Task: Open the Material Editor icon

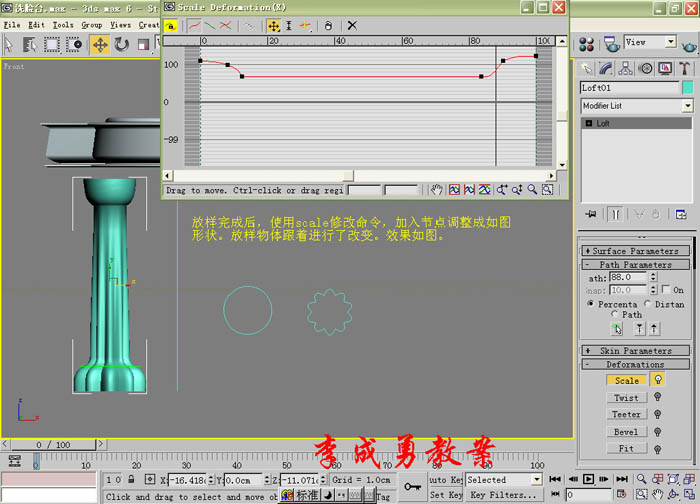Action: tap(586, 44)
